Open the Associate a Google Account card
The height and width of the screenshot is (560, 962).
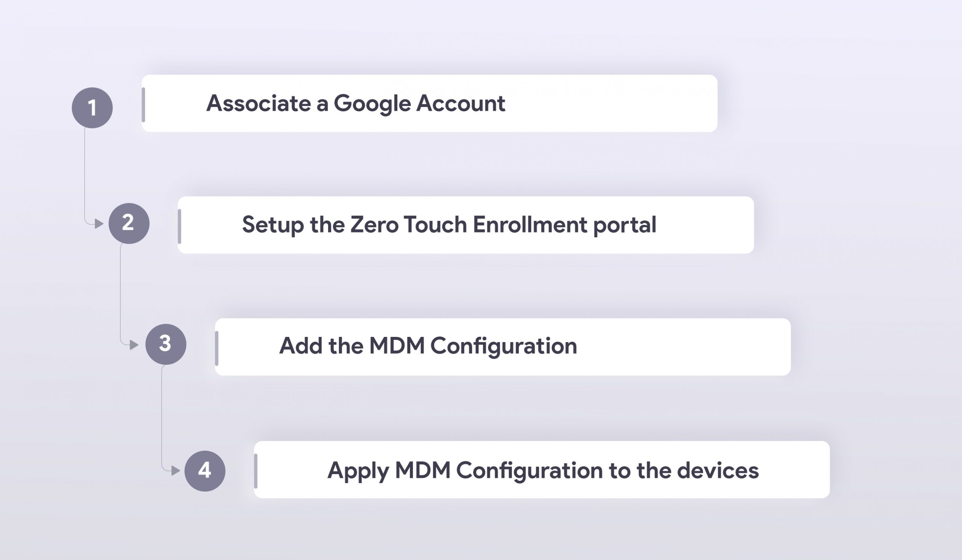tap(430, 103)
